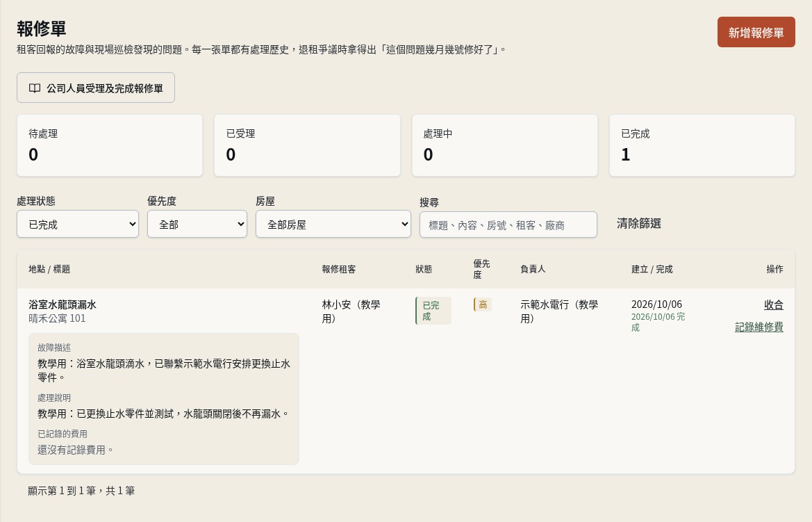The image size is (812, 522).
Task: Click the 故障描述 text about 更換止水零件
Action: [164, 370]
